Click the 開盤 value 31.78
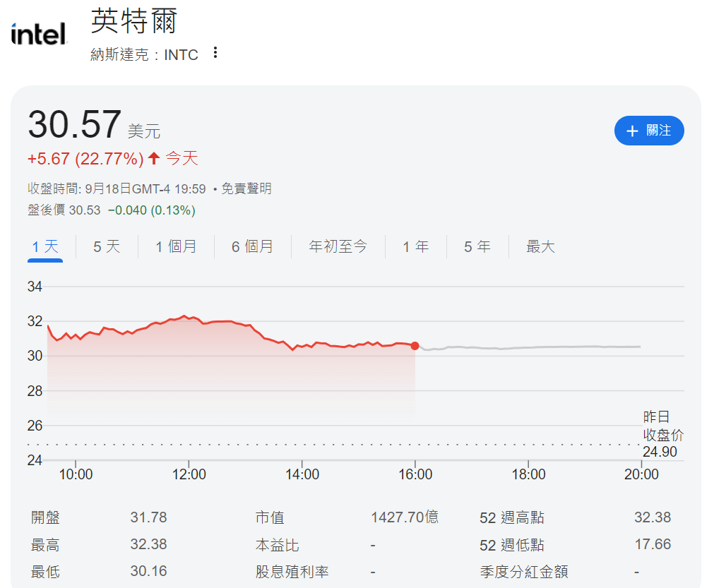This screenshot has height=588, width=714. 148,517
